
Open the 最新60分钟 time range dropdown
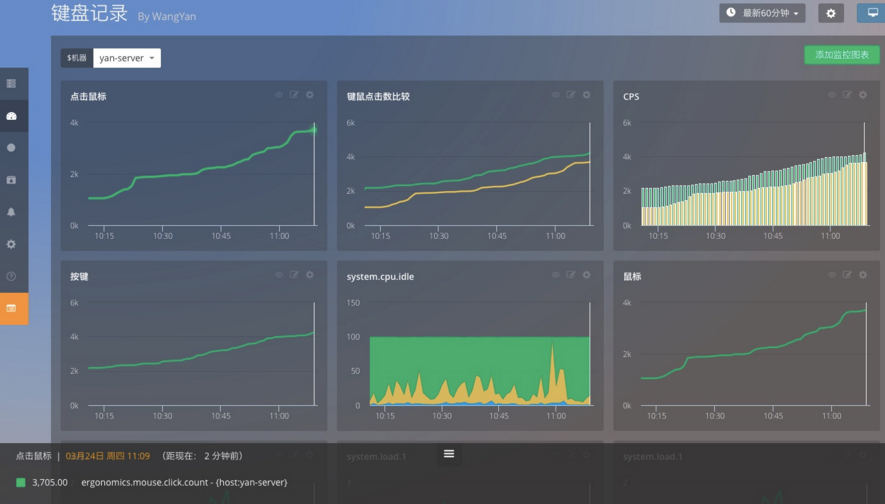pos(762,13)
